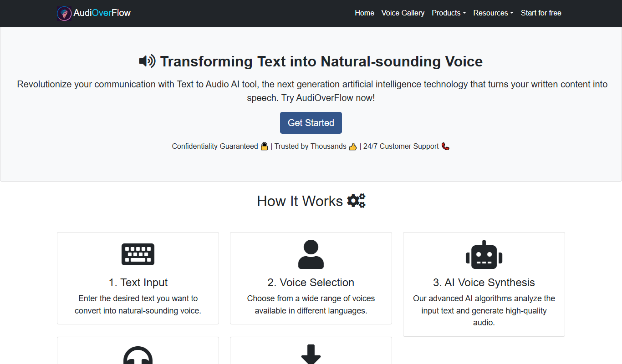This screenshot has height=364, width=622.
Task: Click the AudiOverFlow brand name
Action: click(x=102, y=13)
